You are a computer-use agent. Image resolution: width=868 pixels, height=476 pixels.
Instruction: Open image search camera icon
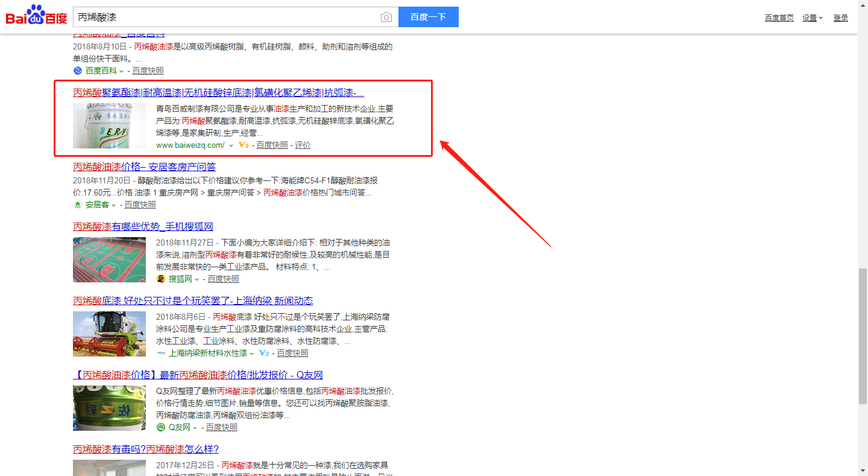pyautogui.click(x=386, y=17)
